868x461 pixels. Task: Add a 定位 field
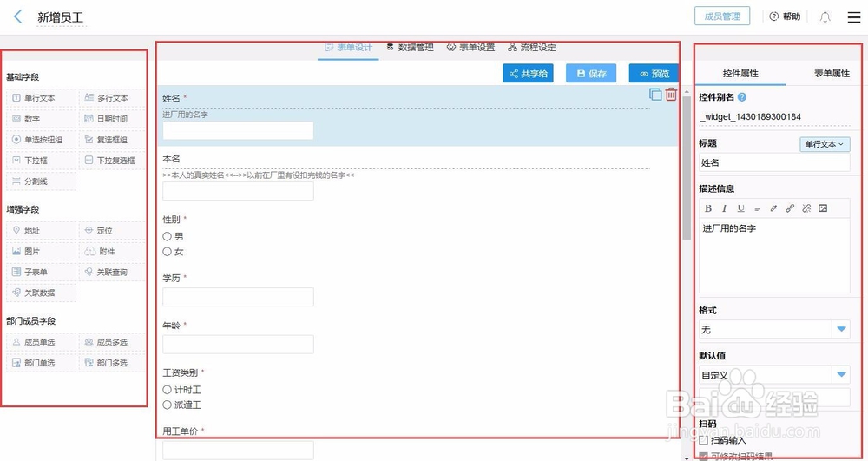pyautogui.click(x=112, y=231)
